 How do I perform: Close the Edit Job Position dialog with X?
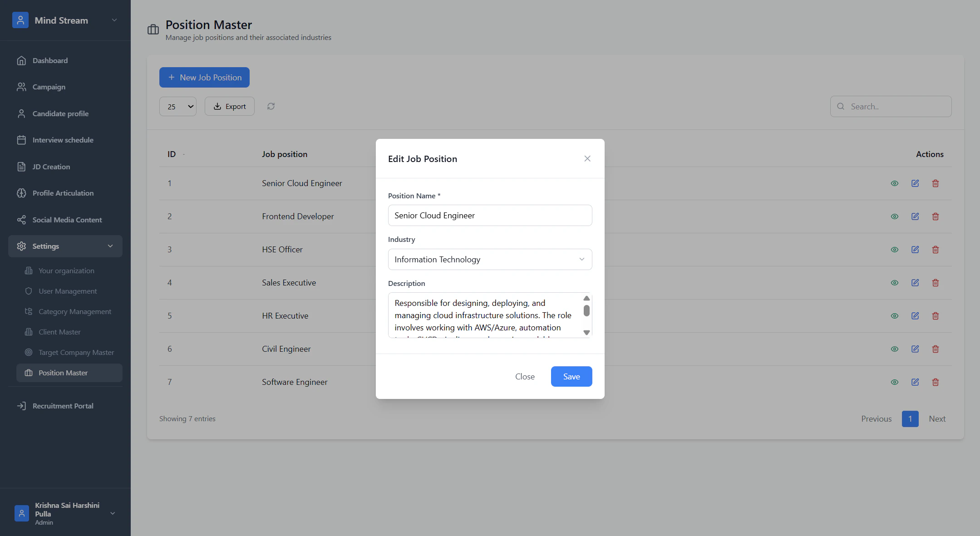(x=587, y=158)
